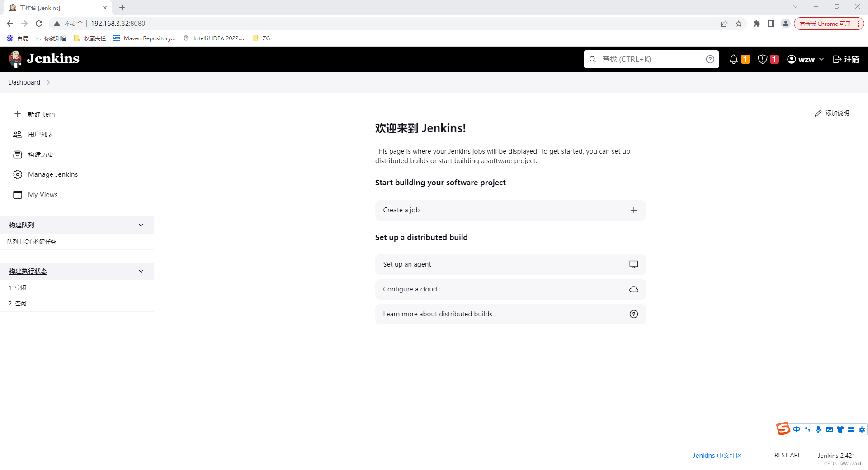Open the ZG bookmark folder
This screenshot has width=868, height=470.
tap(261, 38)
